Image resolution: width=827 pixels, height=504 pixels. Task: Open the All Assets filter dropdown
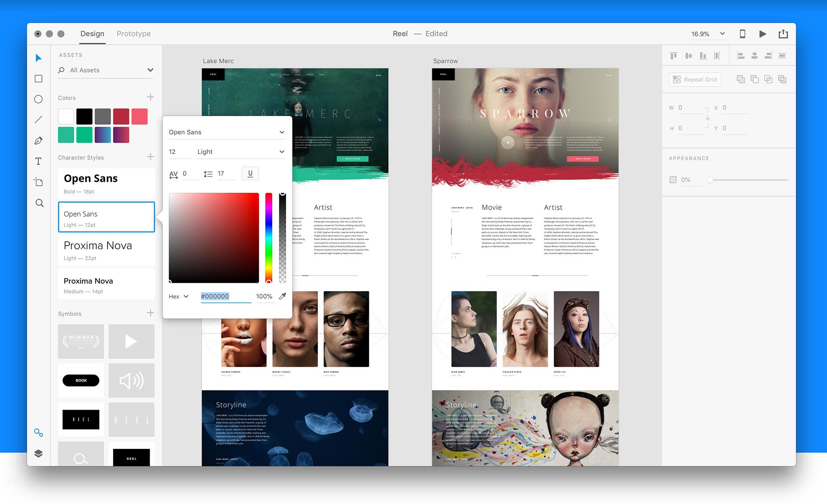tap(150, 70)
